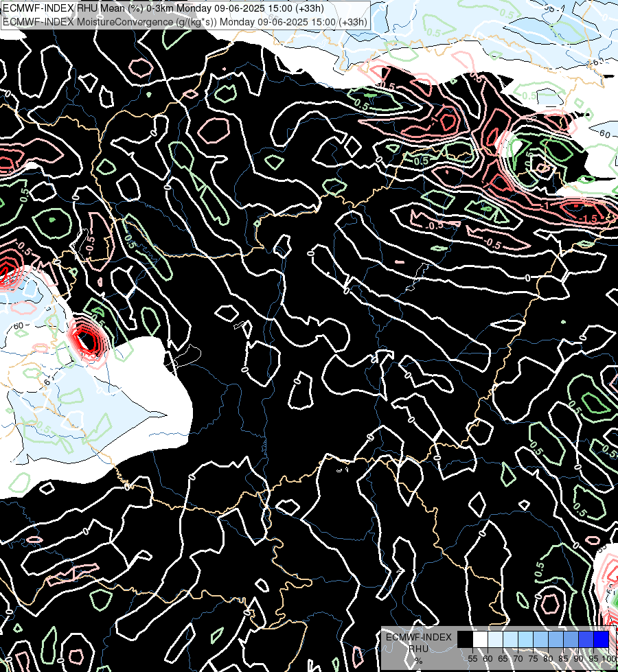This screenshot has width=618, height=672.
Task: Click the -1.5 red contour label
Action: [588, 218]
